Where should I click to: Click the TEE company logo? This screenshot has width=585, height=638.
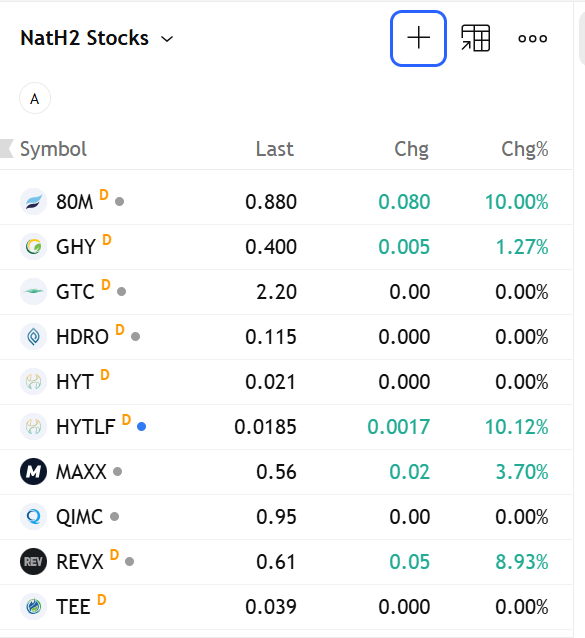[33, 607]
